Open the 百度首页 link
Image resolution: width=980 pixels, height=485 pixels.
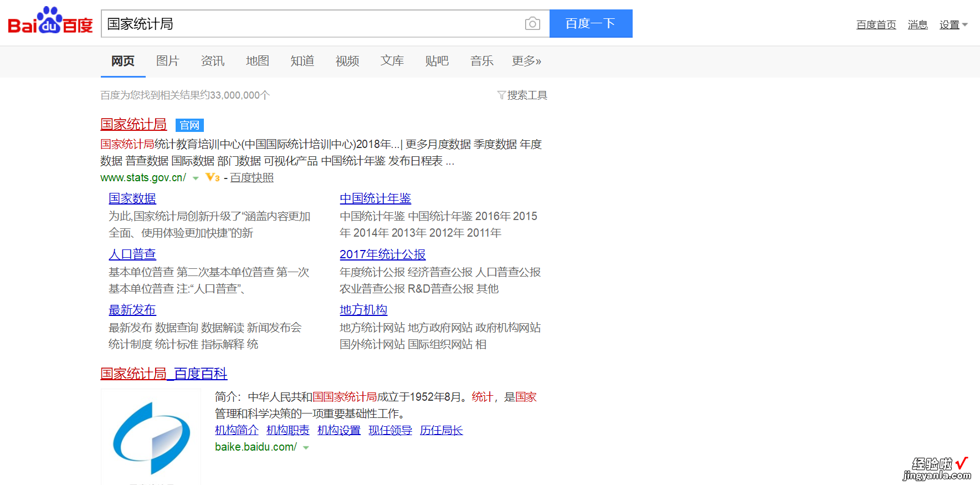tap(876, 25)
